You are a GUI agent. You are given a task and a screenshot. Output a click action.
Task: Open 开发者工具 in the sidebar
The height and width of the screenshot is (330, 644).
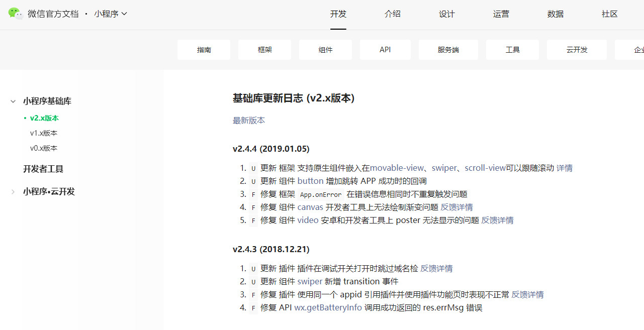tap(43, 169)
